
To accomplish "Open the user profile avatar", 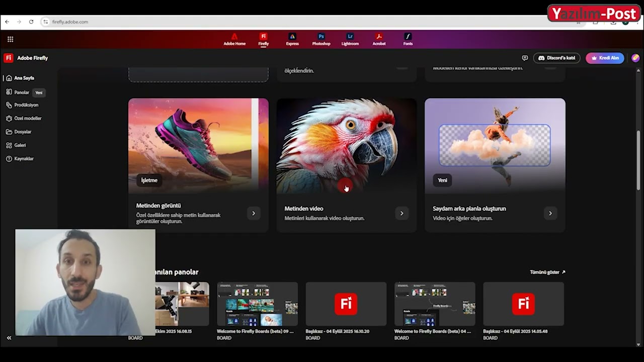I will tap(635, 58).
